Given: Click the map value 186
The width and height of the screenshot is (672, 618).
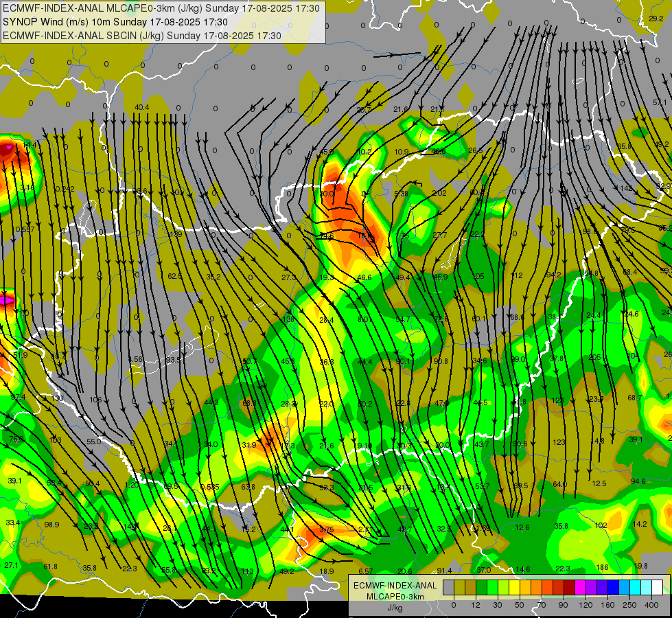Looking at the screenshot, I should coord(602,567).
